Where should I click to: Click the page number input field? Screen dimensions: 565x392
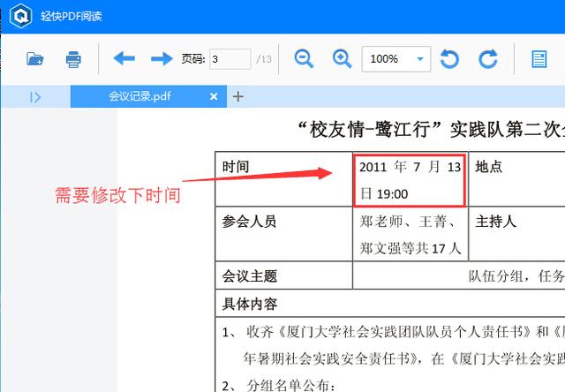230,59
